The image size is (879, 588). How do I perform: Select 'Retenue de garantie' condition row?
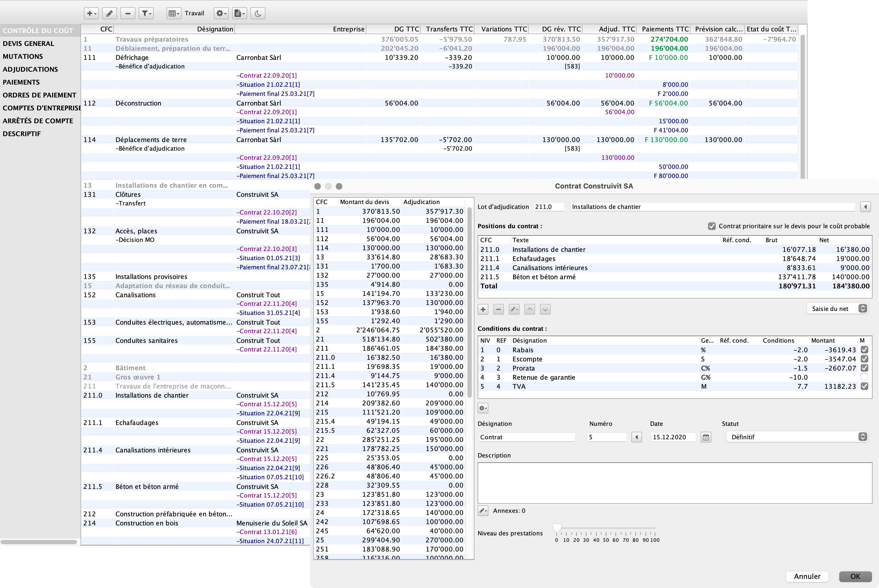(x=675, y=377)
